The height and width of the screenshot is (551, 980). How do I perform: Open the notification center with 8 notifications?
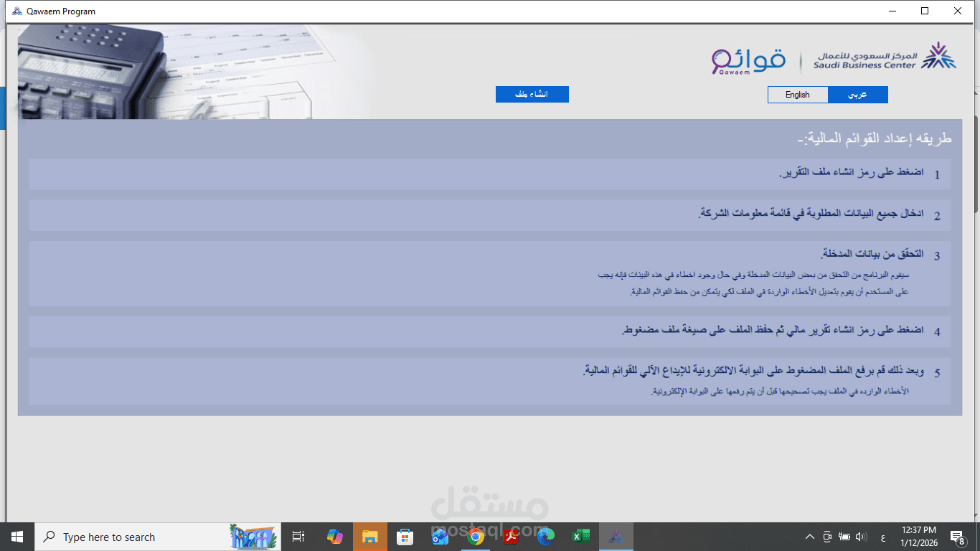pos(958,537)
